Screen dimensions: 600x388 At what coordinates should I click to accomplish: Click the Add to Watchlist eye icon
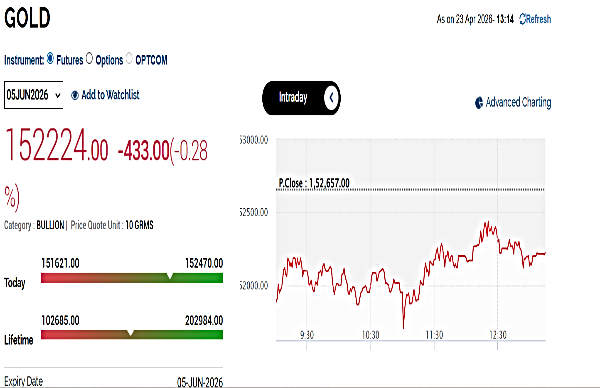[75, 95]
